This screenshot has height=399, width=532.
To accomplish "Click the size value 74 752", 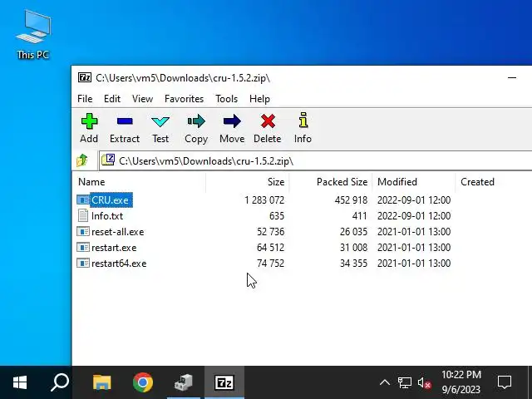I will point(271,264).
